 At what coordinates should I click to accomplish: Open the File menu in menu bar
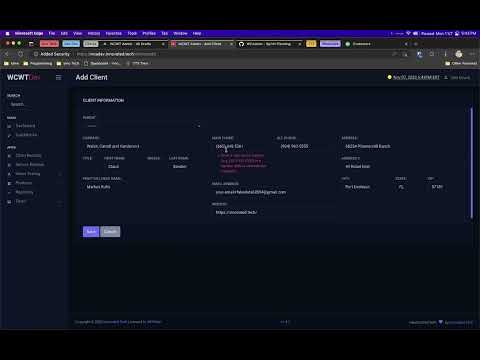(52, 33)
